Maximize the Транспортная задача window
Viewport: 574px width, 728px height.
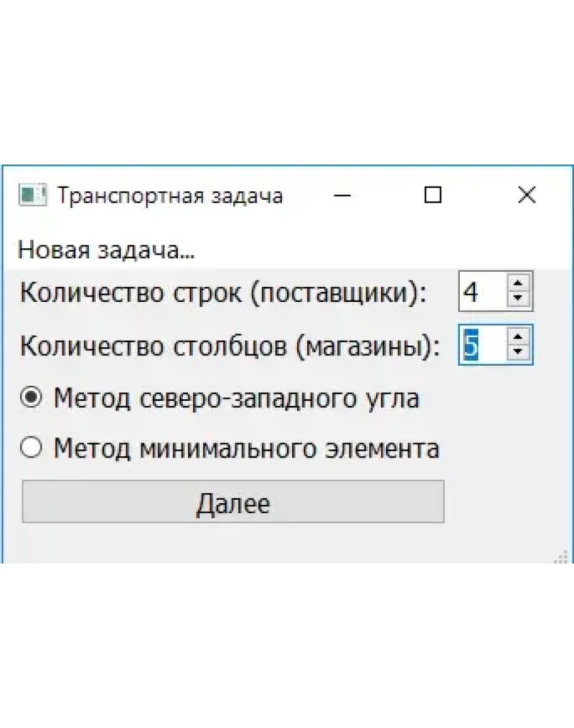[x=433, y=195]
